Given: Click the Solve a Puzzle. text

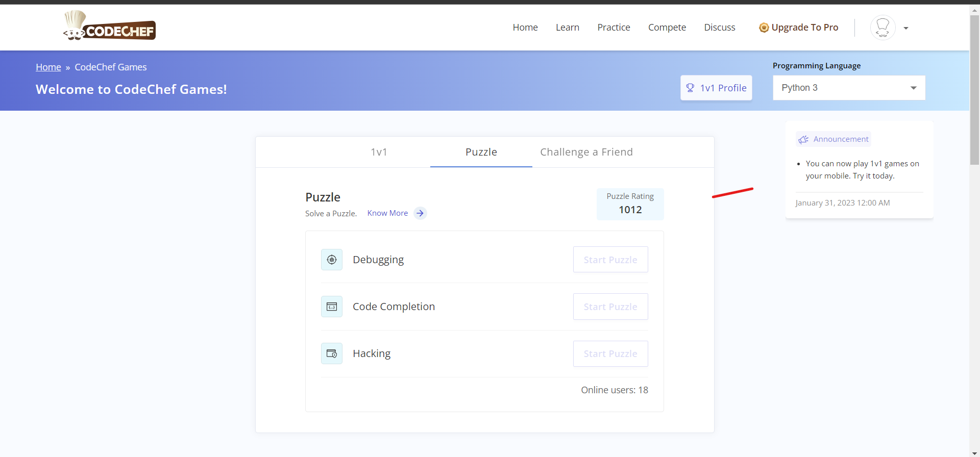Looking at the screenshot, I should 331,214.
